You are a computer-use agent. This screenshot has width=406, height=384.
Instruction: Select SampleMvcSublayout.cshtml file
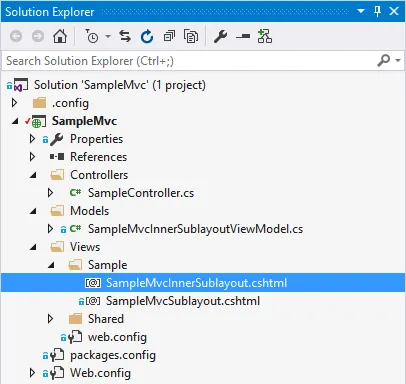tap(183, 301)
